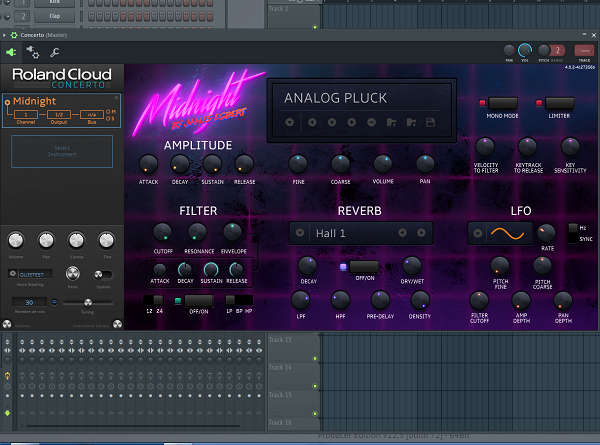The image size is (600, 445).
Task: Click the Key Sensitivity knob
Action: (570, 147)
